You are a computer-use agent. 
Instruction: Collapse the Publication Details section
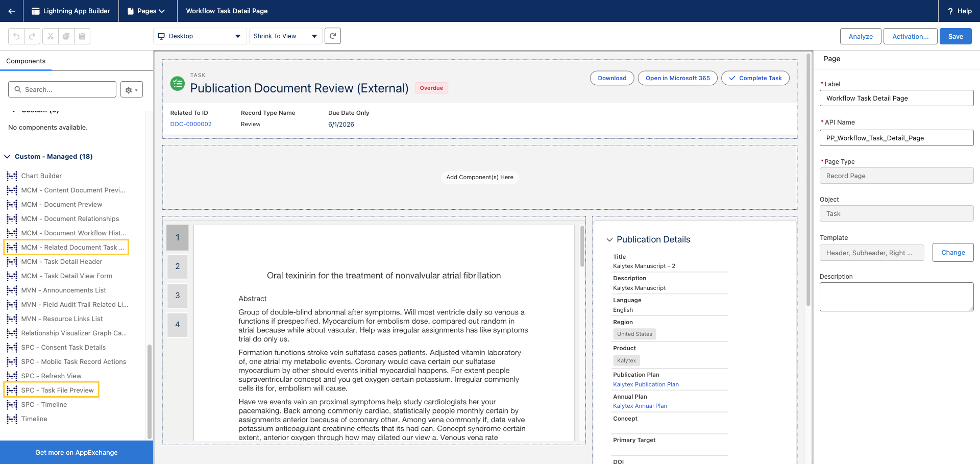[609, 239]
